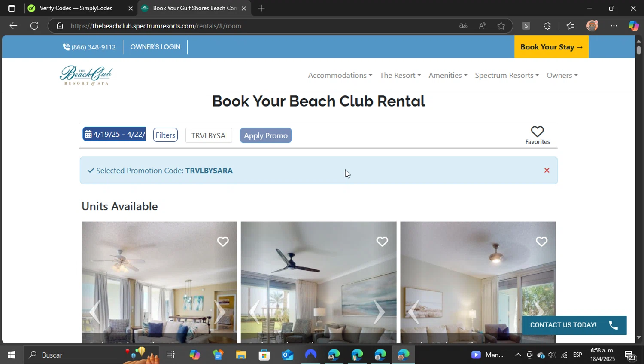Viewport: 644px width, 364px height.
Task: Open the SimplyCodes extension icon
Action: point(526,26)
